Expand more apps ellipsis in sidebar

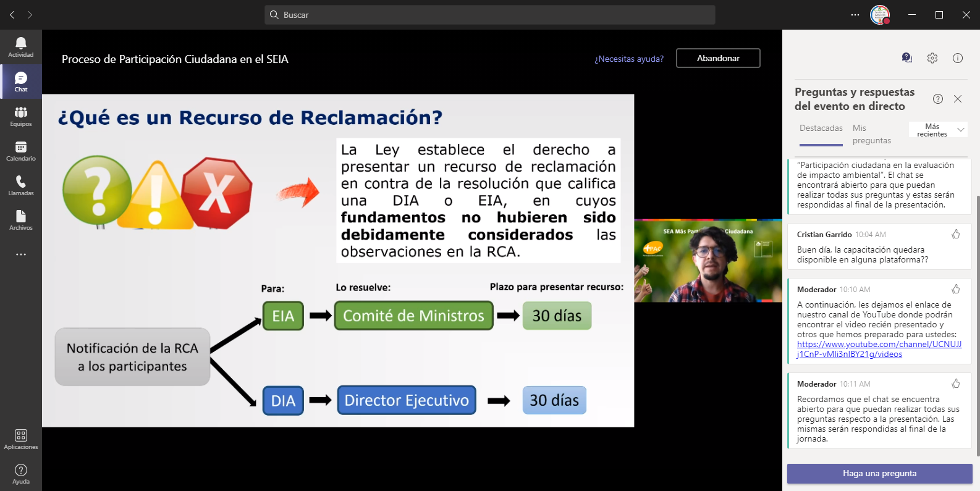click(x=21, y=254)
